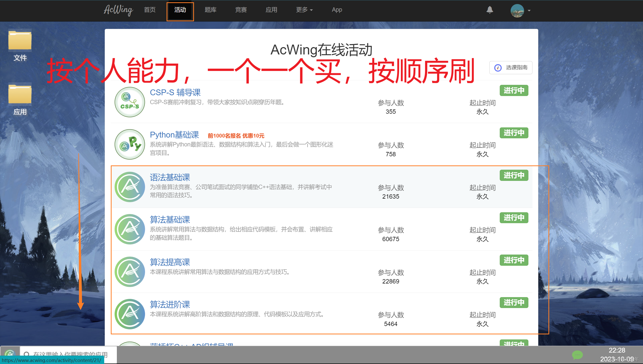Click the 算法提高课 course logo
The image size is (643, 364).
pos(130,272)
